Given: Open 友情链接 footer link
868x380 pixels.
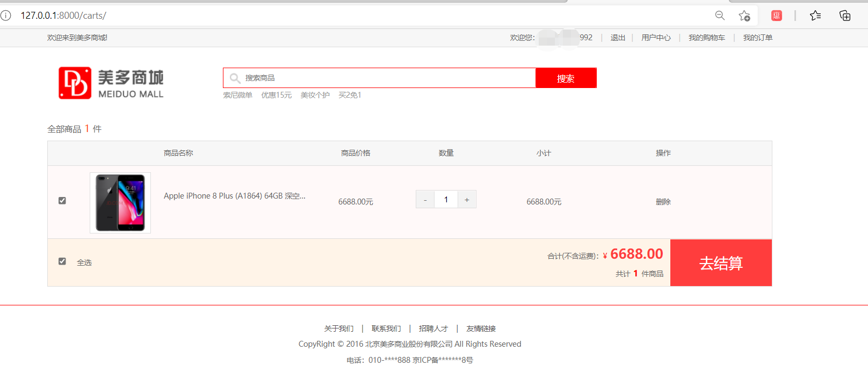Looking at the screenshot, I should 481,328.
